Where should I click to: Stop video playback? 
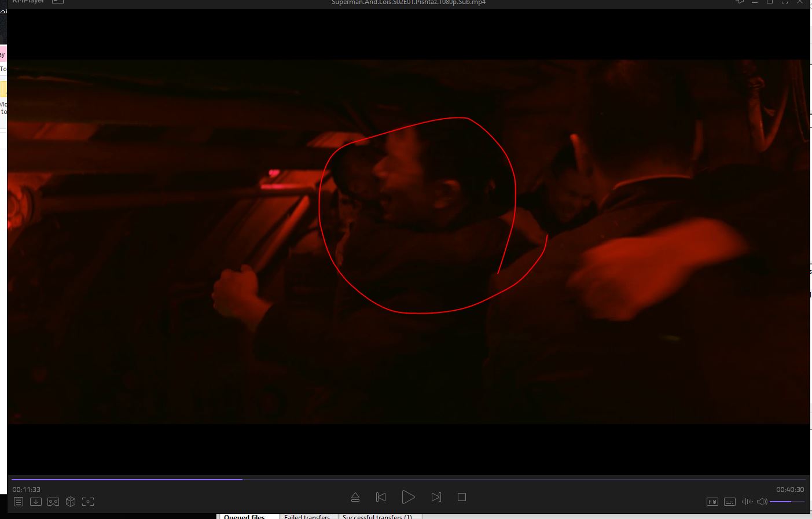tap(461, 497)
